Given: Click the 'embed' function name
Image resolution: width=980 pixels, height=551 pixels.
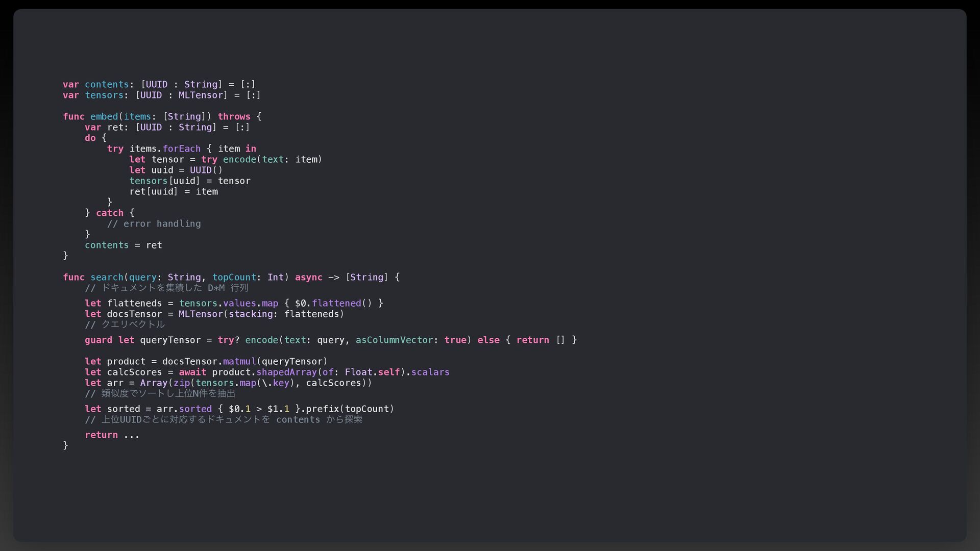Looking at the screenshot, I should pos(104,117).
